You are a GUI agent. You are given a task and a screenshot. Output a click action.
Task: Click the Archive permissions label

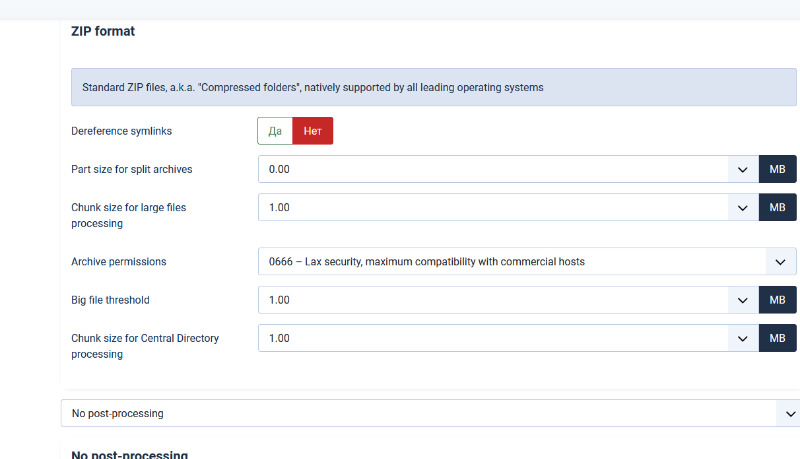click(x=119, y=262)
